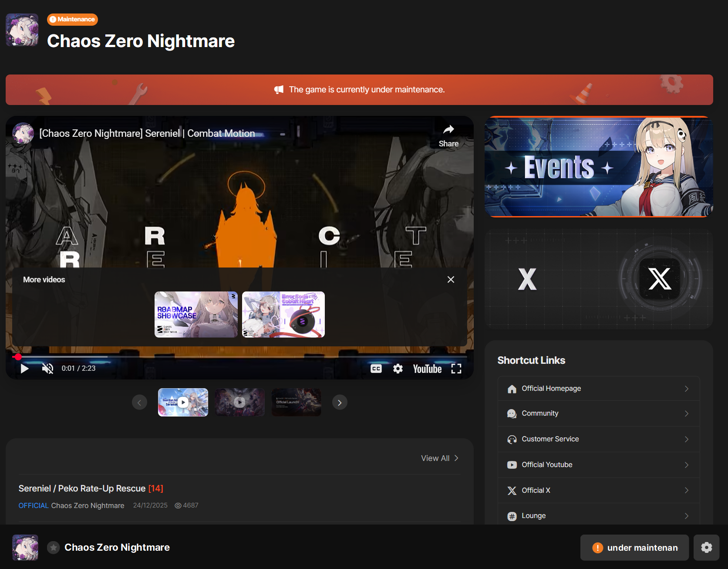Open video player settings gear
728x569 pixels.
(398, 369)
